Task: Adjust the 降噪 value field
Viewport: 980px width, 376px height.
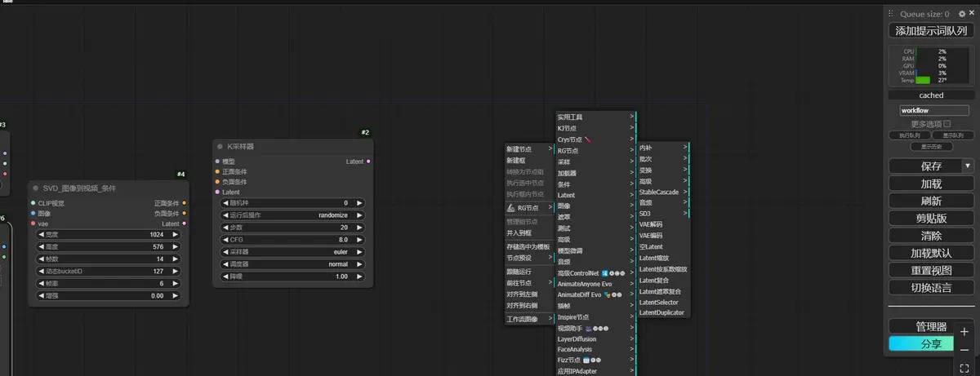Action: 294,277
